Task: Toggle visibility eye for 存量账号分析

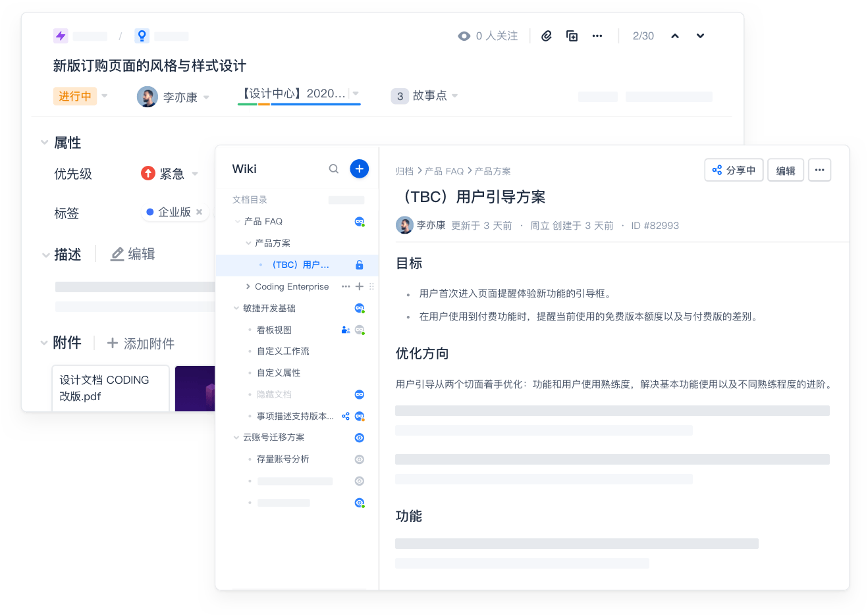Action: [x=360, y=459]
